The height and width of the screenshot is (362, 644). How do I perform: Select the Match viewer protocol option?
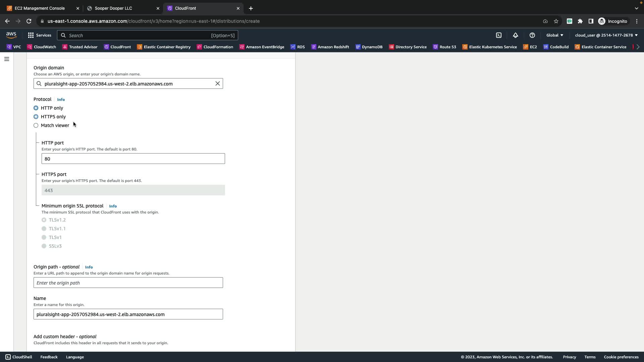point(36,125)
